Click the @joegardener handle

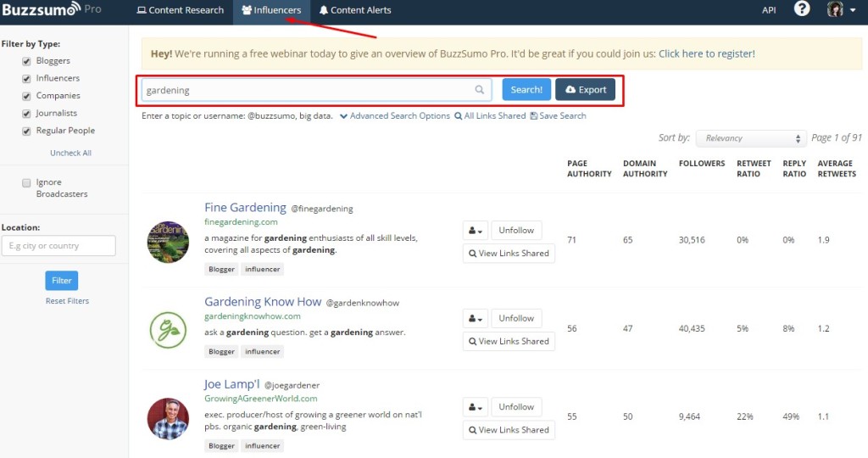tap(292, 385)
